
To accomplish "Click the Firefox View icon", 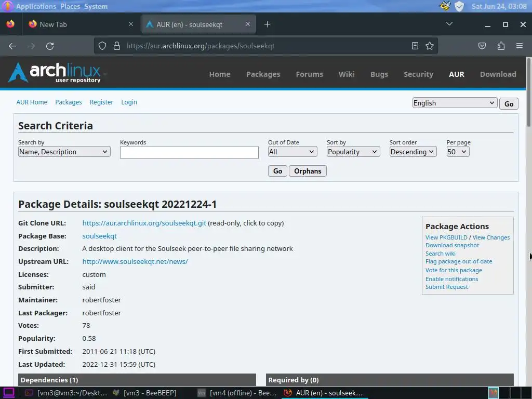I will click(10, 24).
